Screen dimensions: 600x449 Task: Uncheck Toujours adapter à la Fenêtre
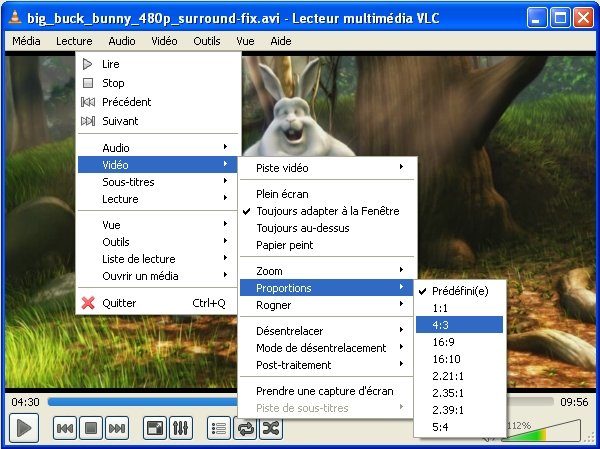pos(327,211)
